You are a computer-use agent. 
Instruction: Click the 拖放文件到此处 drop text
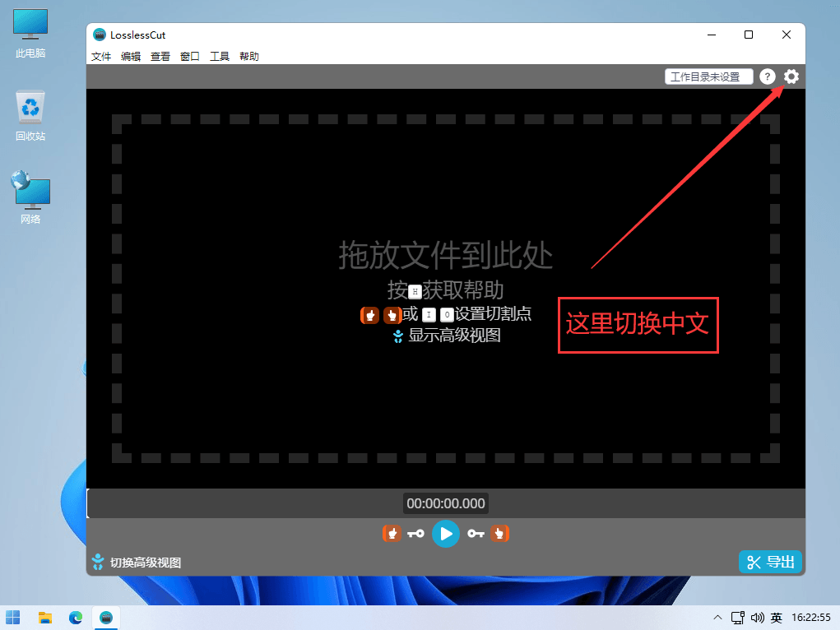446,255
